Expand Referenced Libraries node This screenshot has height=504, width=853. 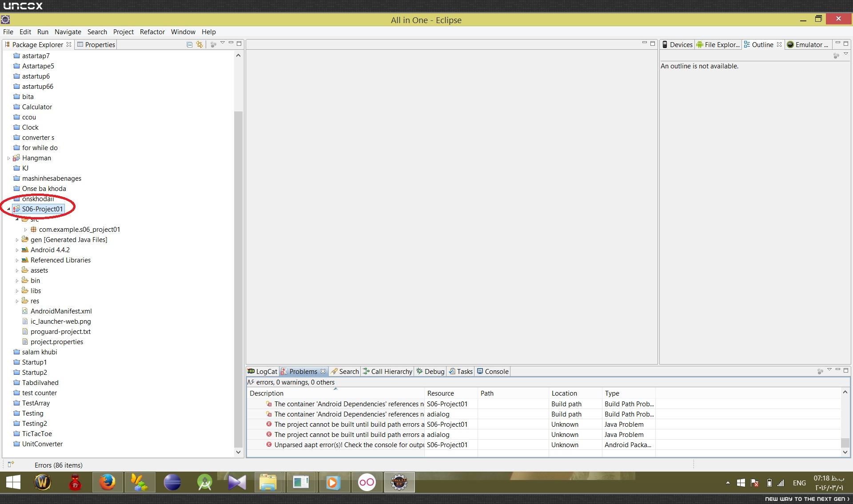click(17, 260)
